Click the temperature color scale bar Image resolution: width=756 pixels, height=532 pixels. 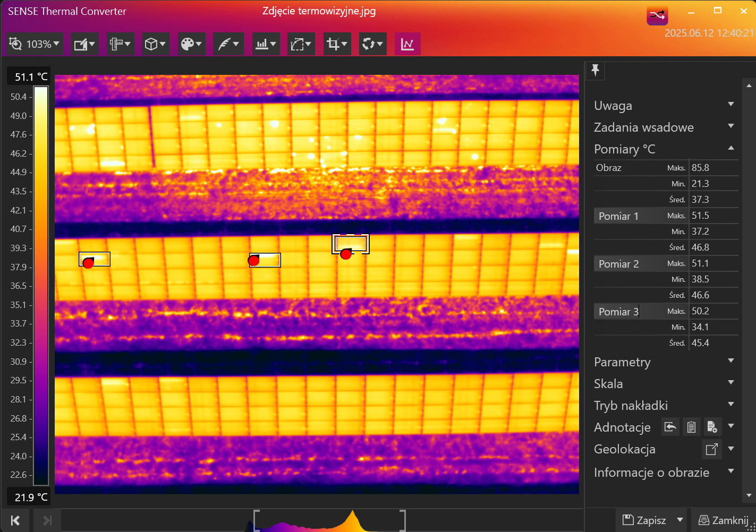[41, 287]
